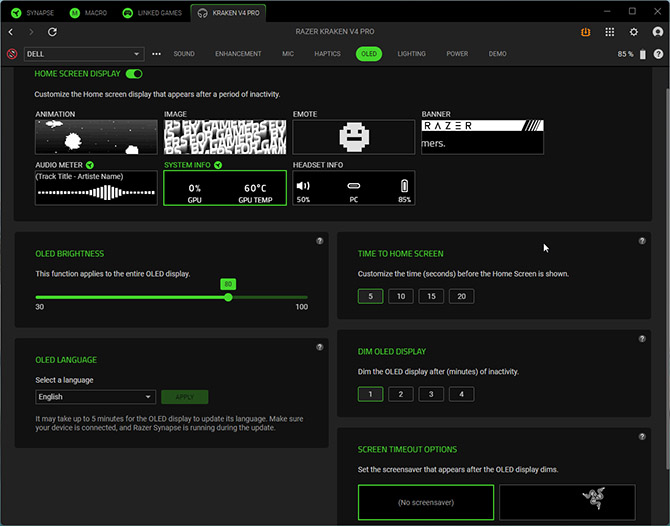The image size is (670, 526).
Task: Click the refresh icon
Action: [x=52, y=32]
